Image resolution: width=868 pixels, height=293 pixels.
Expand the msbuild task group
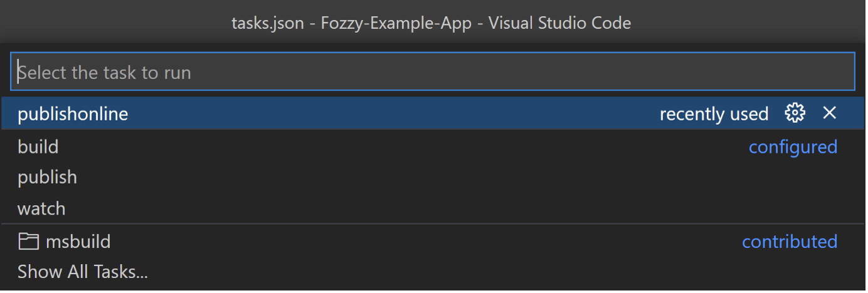pos(433,242)
